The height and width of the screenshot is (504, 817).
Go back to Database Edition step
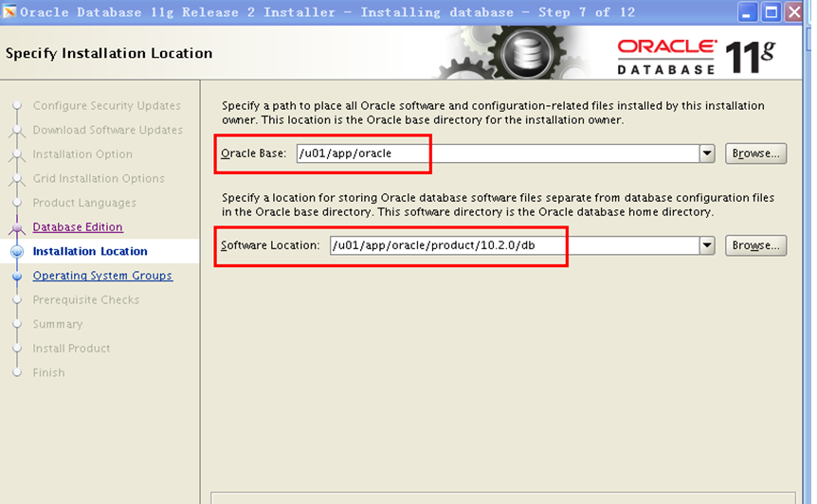tap(78, 227)
